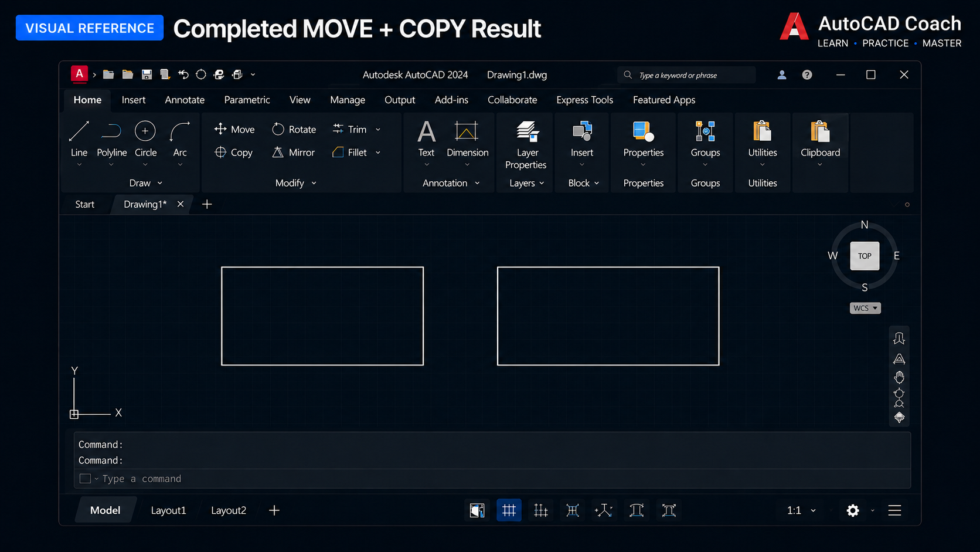Open status bar settings gear
Image resolution: width=980 pixels, height=552 pixels.
[853, 510]
